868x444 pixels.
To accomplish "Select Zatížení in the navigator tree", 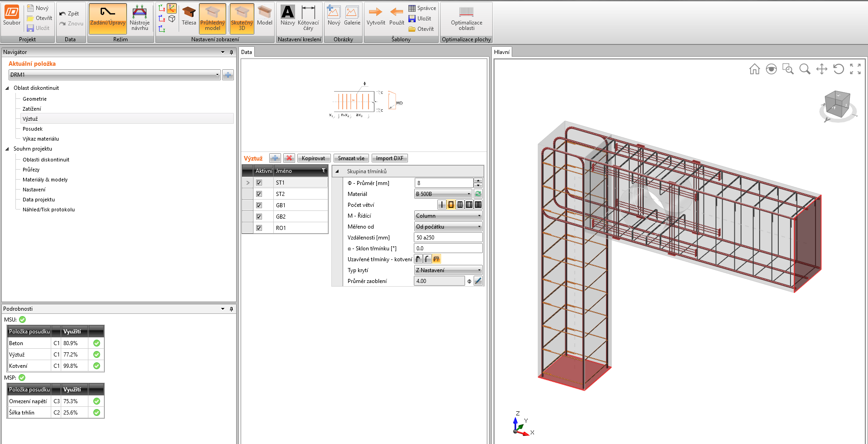I will point(32,109).
